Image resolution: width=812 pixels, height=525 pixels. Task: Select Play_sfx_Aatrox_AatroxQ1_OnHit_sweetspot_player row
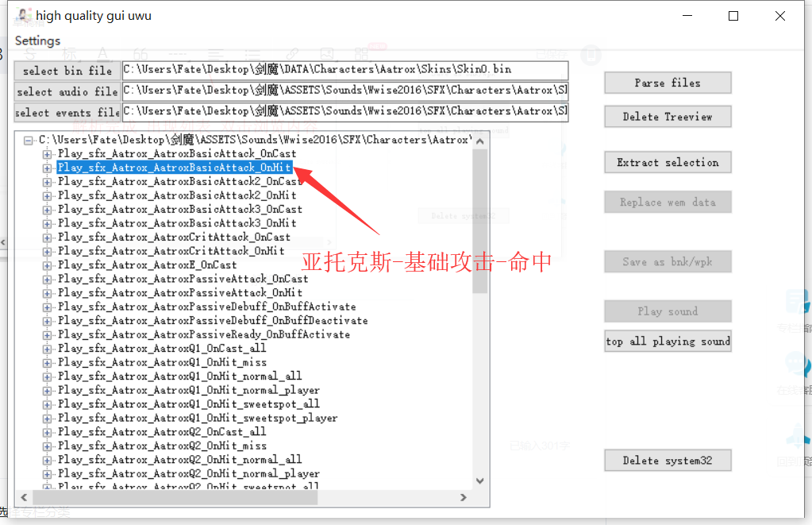(x=198, y=419)
